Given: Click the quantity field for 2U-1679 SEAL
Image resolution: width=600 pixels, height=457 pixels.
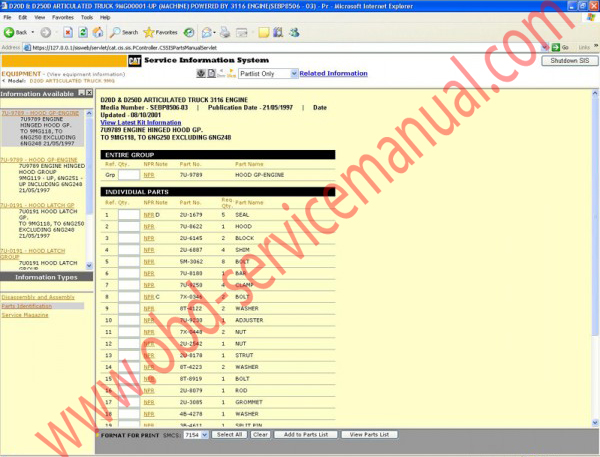Looking at the screenshot, I should click(129, 215).
